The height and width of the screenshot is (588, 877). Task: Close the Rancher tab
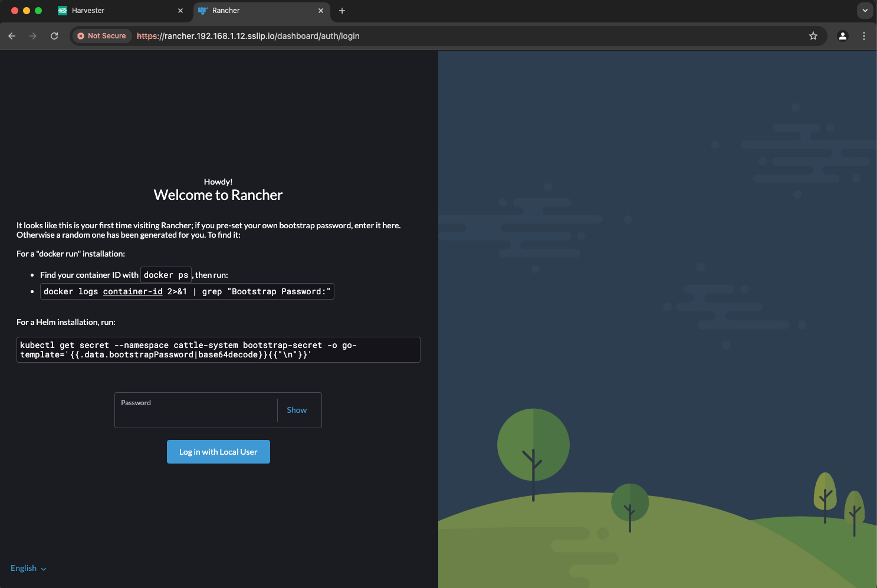[x=321, y=11]
